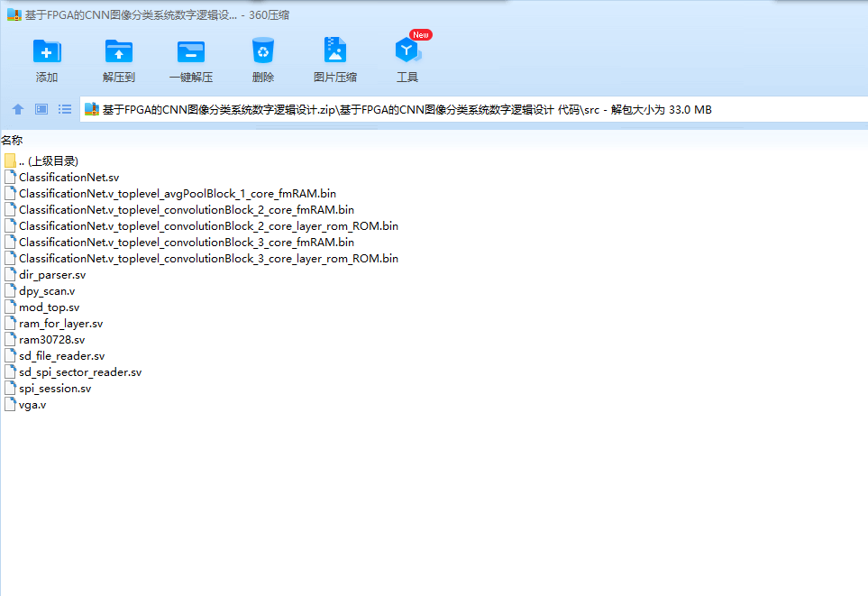Viewport: 868px width, 596px height.
Task: Select the dir_parser.sv file
Action: tap(52, 275)
